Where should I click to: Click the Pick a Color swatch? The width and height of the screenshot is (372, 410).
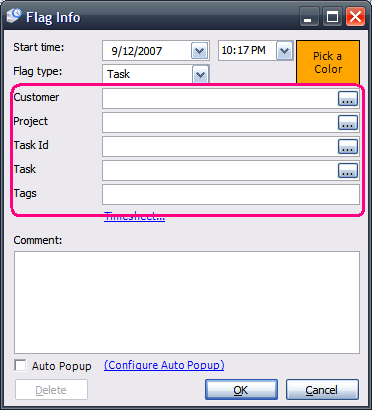pyautogui.click(x=328, y=62)
